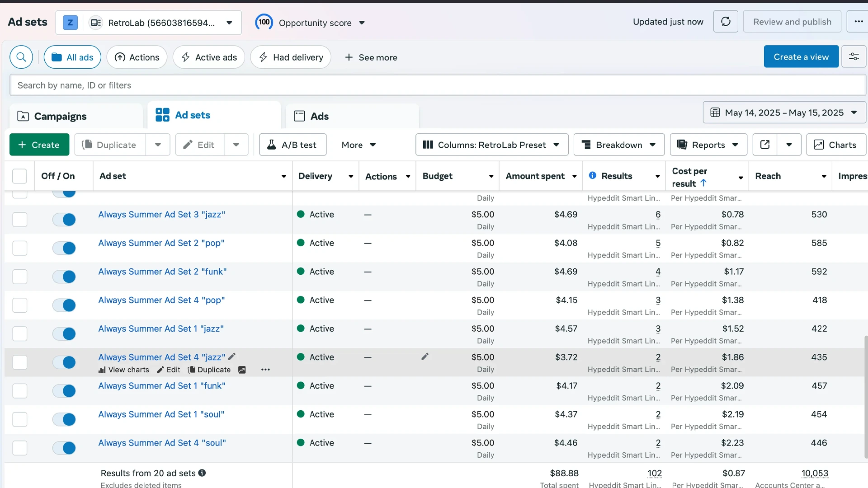This screenshot has height=488, width=868.
Task: Click the search magnifier icon
Action: pyautogui.click(x=21, y=57)
